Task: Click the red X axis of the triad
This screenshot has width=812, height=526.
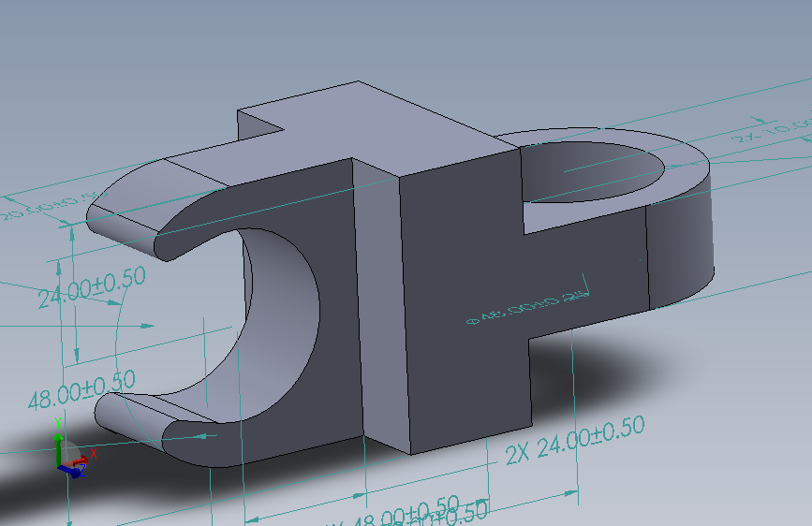Action: click(x=78, y=460)
